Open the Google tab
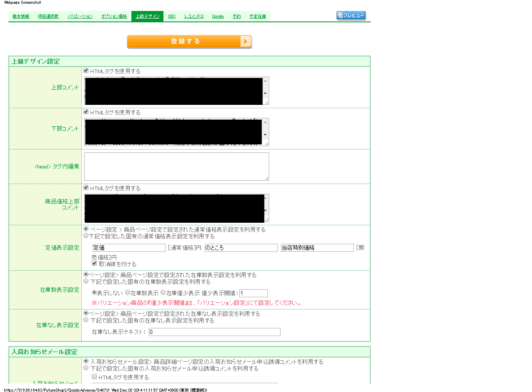Image resolution: width=532 pixels, height=392 pixels. 218,16
